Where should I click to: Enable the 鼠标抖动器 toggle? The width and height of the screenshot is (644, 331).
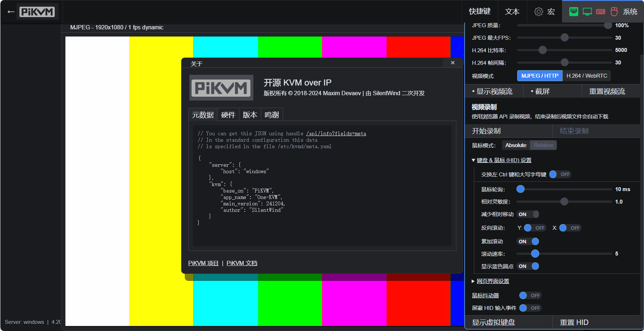(x=530, y=296)
